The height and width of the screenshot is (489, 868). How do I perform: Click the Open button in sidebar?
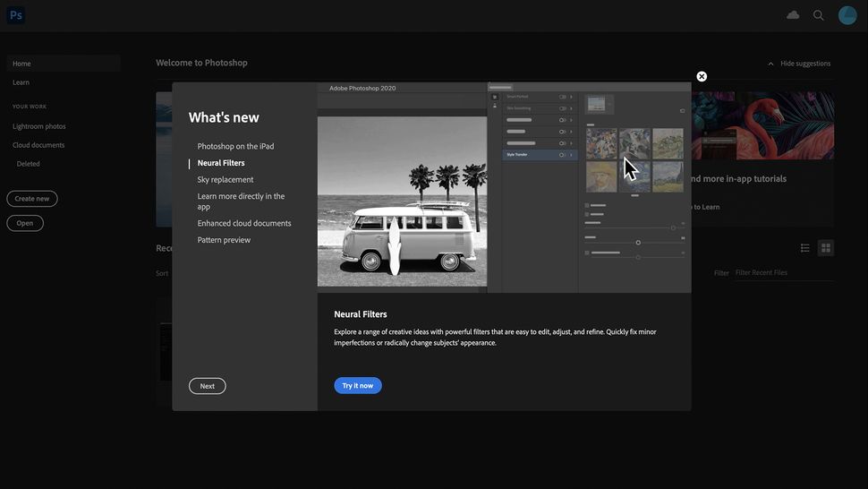tap(25, 223)
